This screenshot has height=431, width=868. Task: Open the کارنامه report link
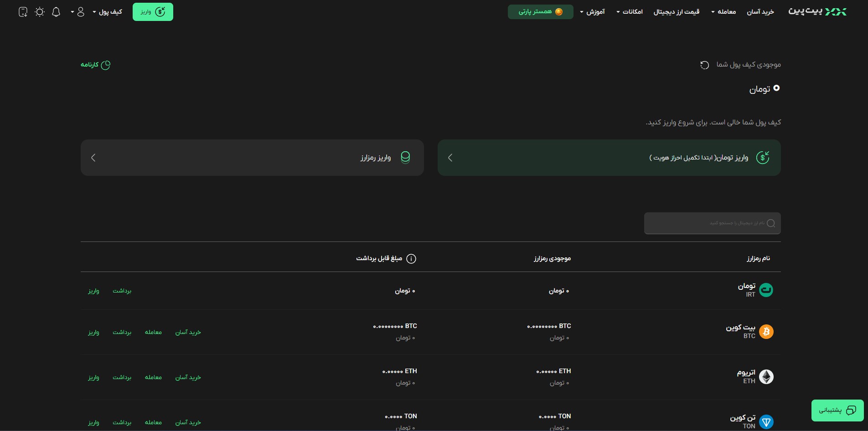[x=96, y=65]
